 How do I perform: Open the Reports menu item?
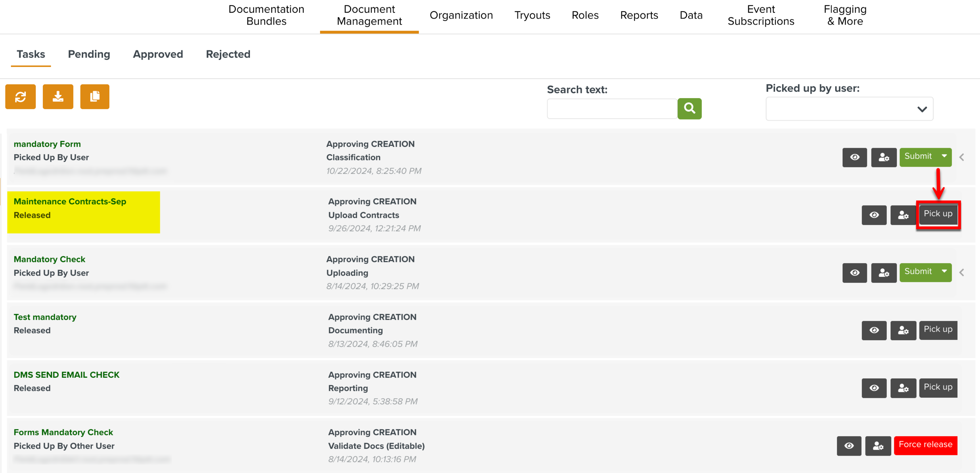[639, 15]
